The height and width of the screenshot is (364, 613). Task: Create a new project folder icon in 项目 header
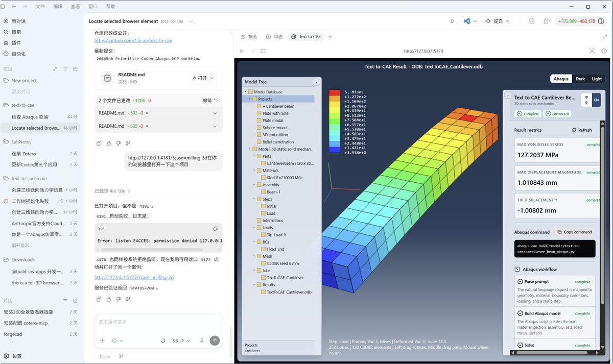(x=76, y=69)
